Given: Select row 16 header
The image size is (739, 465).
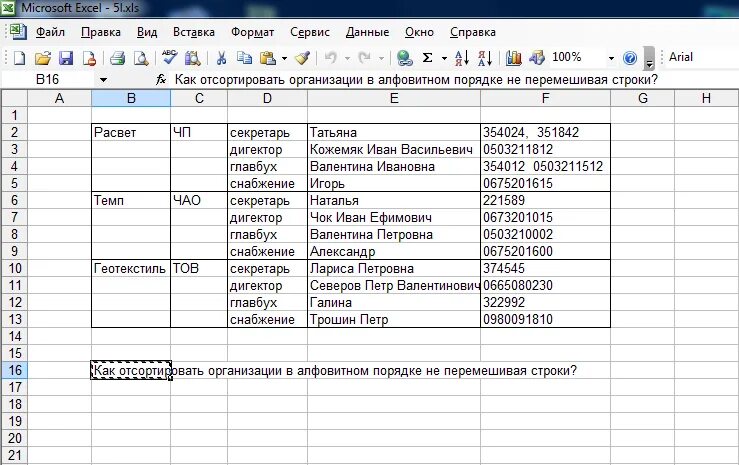Looking at the screenshot, I should point(15,370).
